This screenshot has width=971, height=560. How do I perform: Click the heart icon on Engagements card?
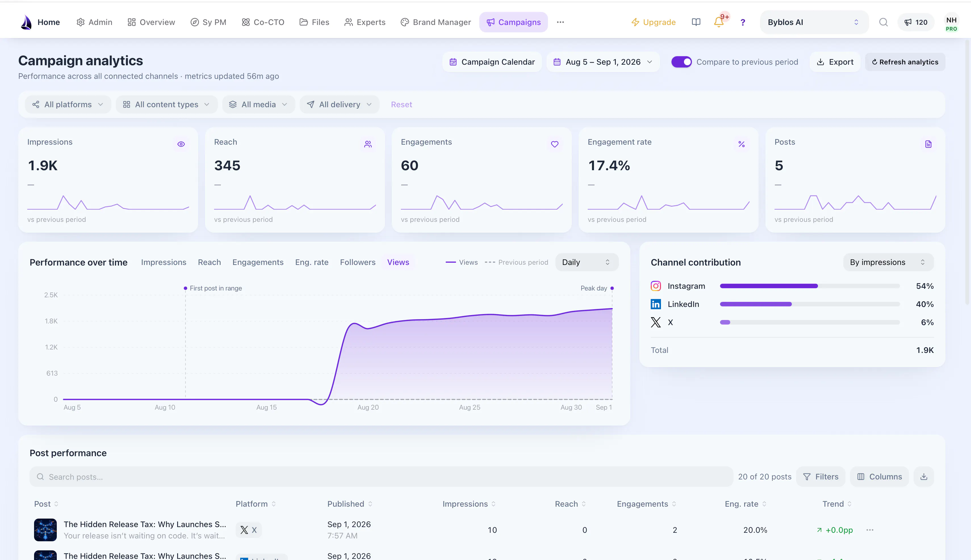click(554, 144)
